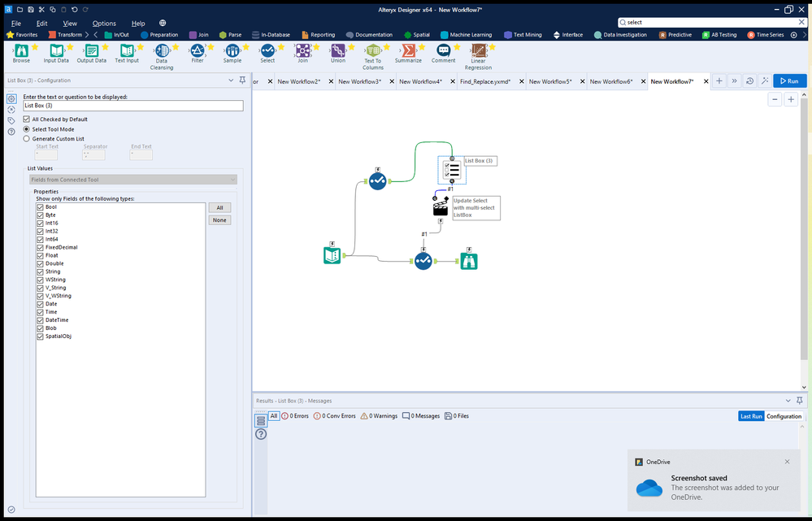Switch to New Workflow5 tab
812x521 pixels.
point(550,81)
